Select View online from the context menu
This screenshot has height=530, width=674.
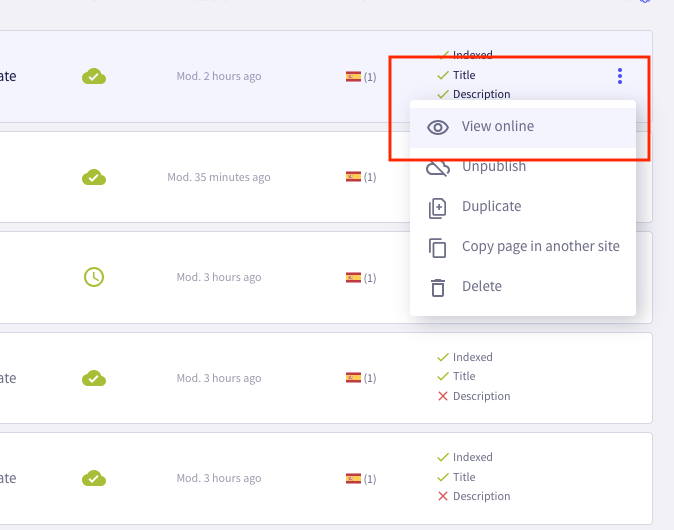pyautogui.click(x=497, y=127)
